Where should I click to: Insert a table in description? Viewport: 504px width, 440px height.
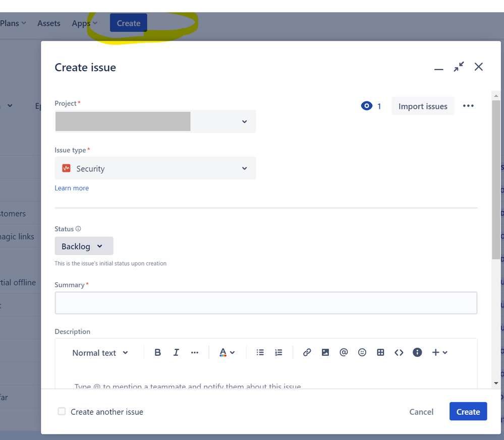[380, 352]
